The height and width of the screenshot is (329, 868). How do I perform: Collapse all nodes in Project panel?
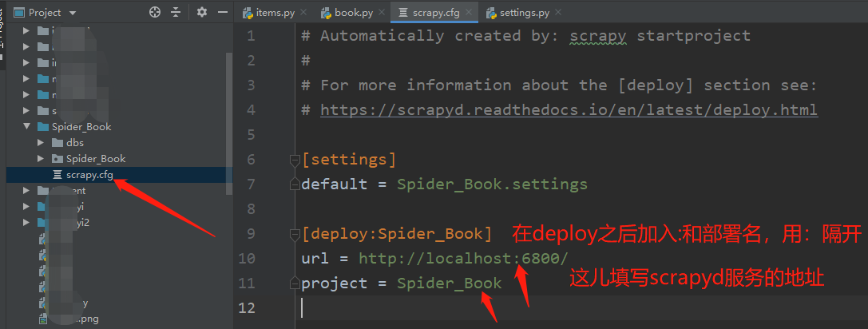pyautogui.click(x=176, y=12)
